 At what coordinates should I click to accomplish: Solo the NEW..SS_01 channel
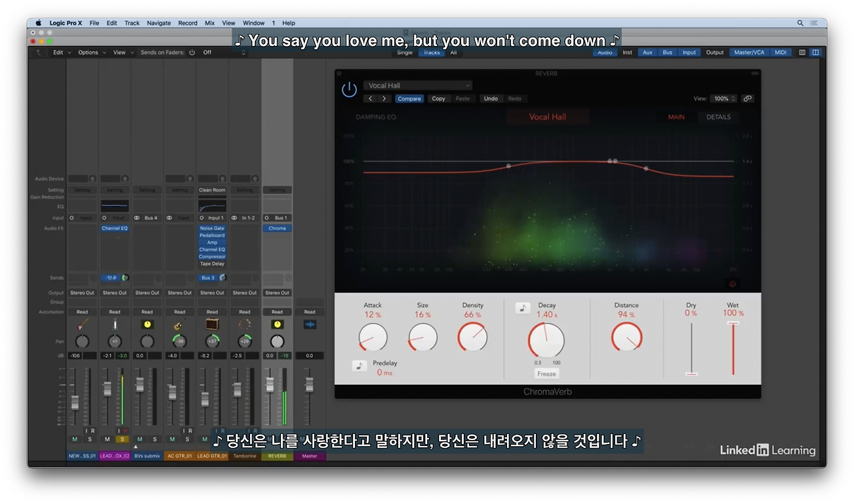pyautogui.click(x=89, y=439)
